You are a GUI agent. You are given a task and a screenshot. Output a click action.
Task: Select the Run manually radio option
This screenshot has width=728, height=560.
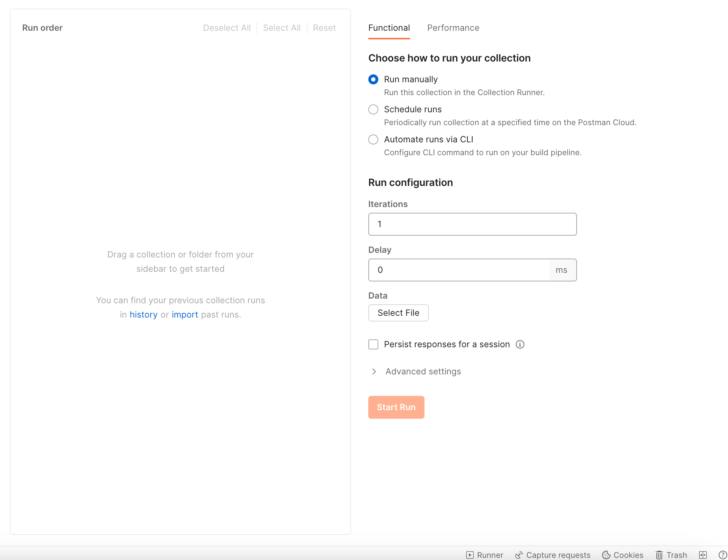373,79
